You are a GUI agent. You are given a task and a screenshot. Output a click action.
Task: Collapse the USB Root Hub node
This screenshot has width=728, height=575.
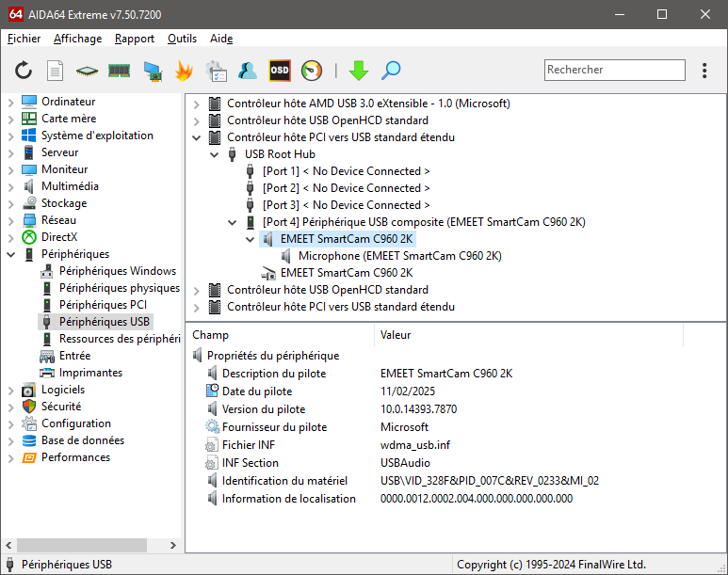pos(214,154)
